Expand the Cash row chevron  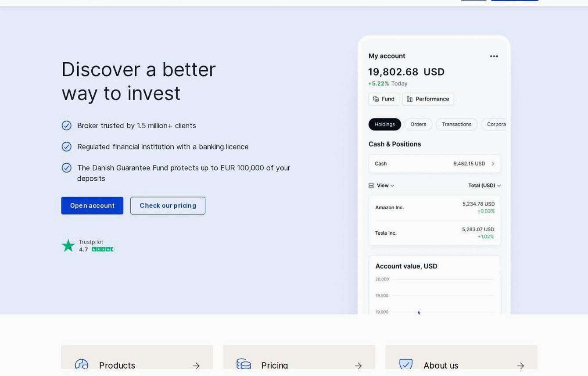pos(493,164)
